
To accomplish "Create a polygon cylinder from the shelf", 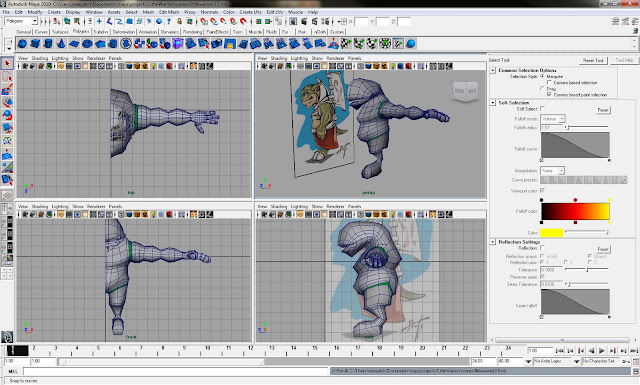I will coord(48,44).
